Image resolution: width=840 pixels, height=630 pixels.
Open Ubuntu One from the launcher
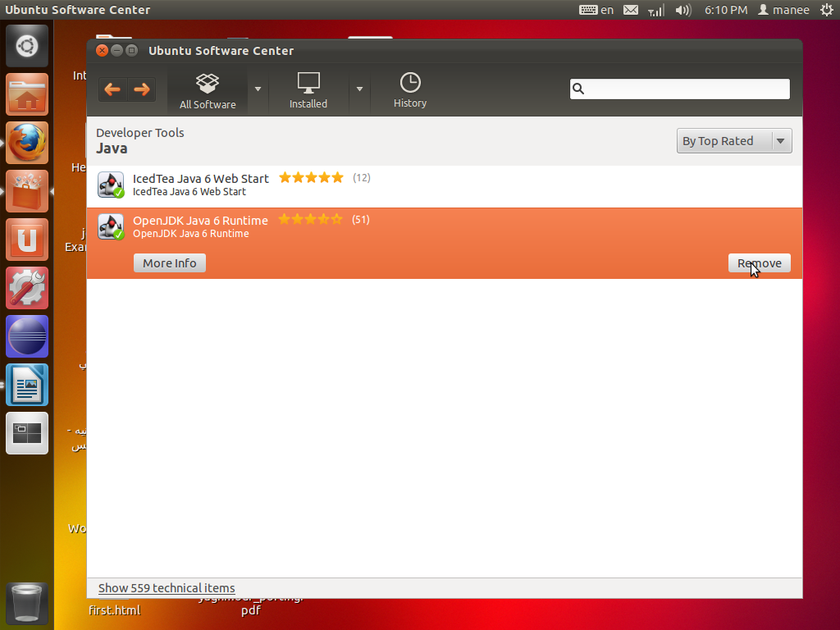pos(27,240)
